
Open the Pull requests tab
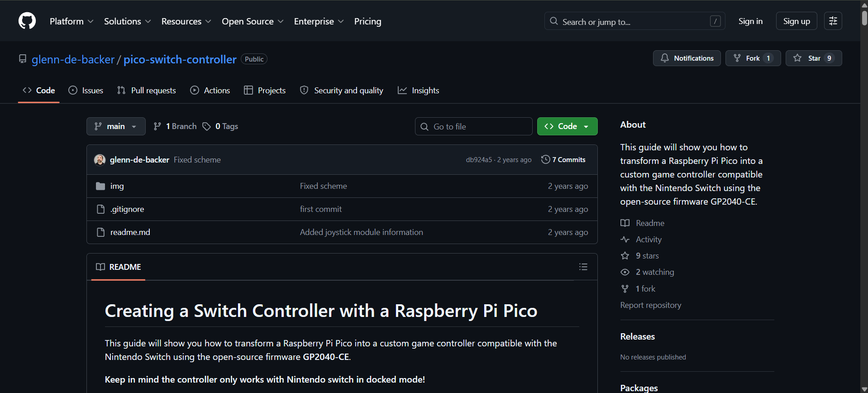146,91
